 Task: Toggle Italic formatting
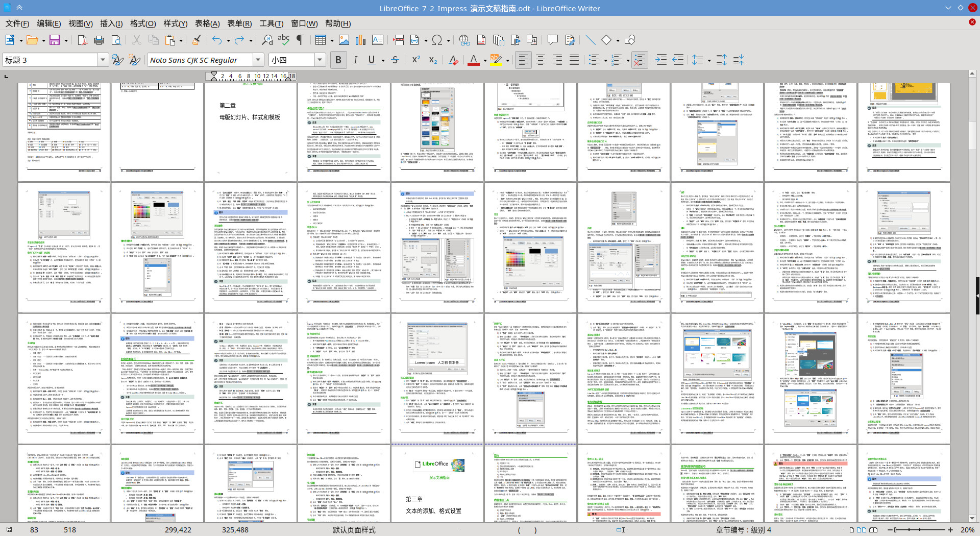tap(355, 60)
